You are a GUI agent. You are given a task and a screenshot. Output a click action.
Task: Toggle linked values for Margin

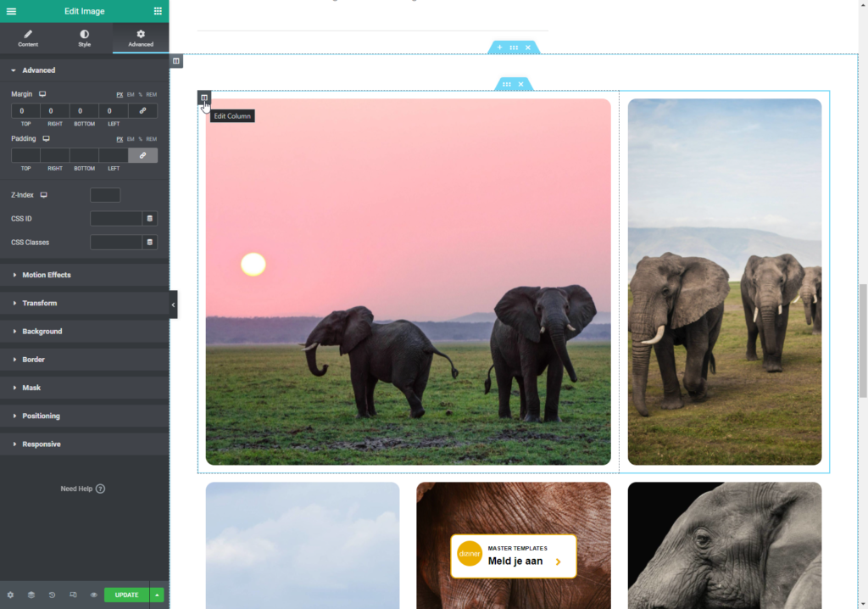pyautogui.click(x=142, y=111)
